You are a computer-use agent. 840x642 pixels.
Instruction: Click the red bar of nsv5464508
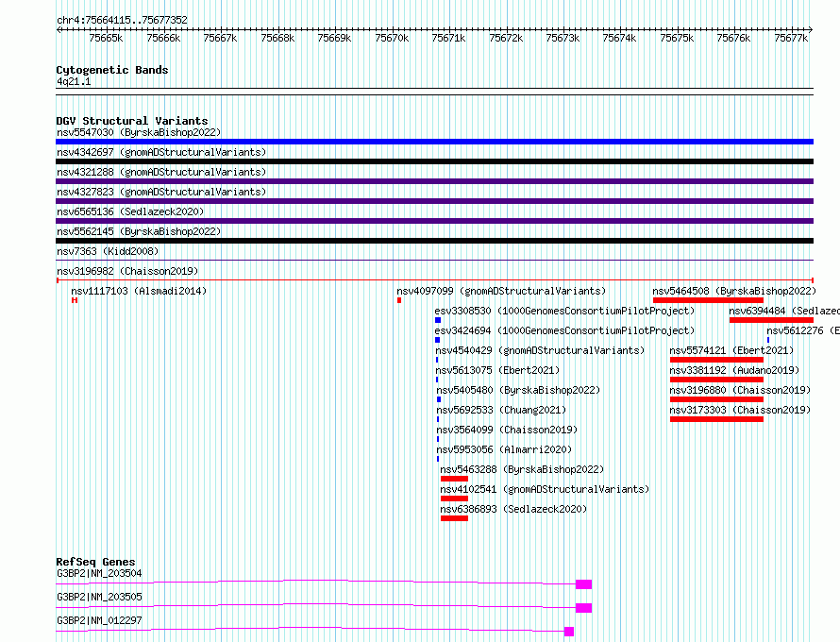(x=708, y=300)
